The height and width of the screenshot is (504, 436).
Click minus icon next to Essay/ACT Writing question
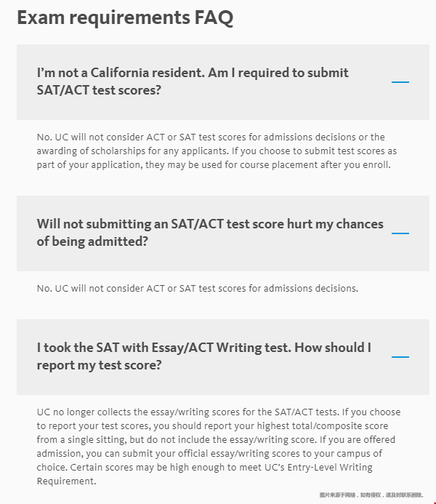[400, 357]
